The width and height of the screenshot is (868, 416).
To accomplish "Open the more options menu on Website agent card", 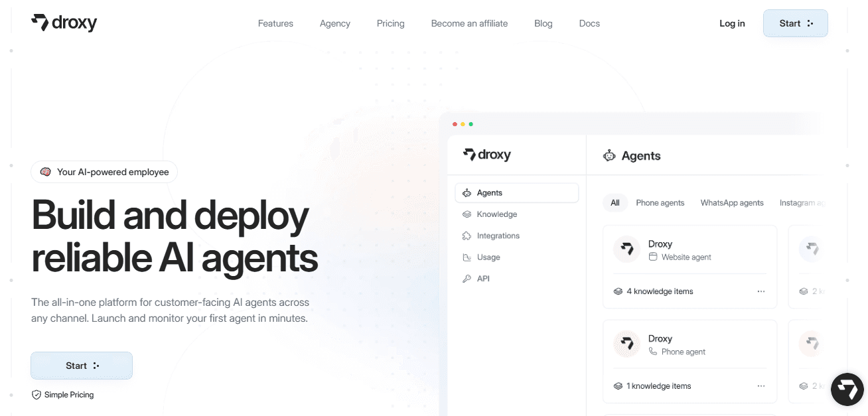I will (x=761, y=291).
